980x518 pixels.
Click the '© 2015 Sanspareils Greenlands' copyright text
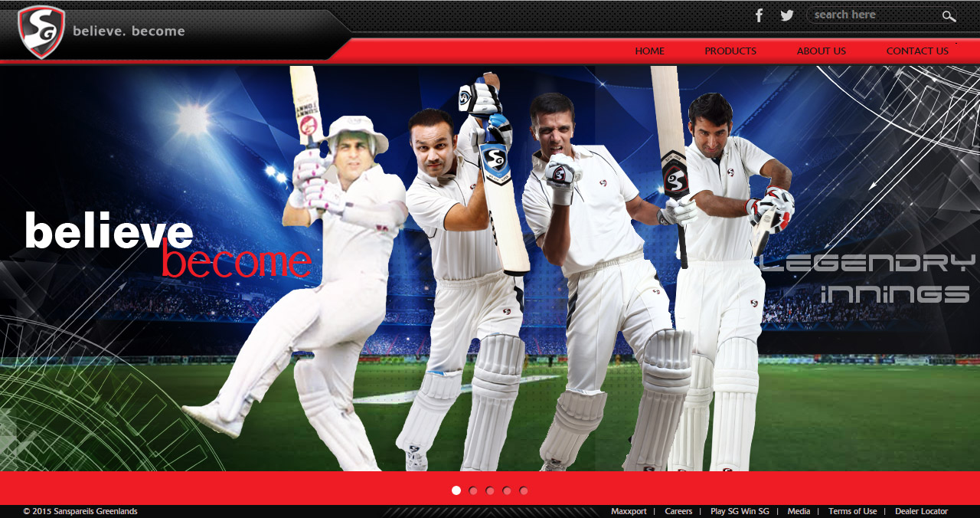tap(80, 511)
